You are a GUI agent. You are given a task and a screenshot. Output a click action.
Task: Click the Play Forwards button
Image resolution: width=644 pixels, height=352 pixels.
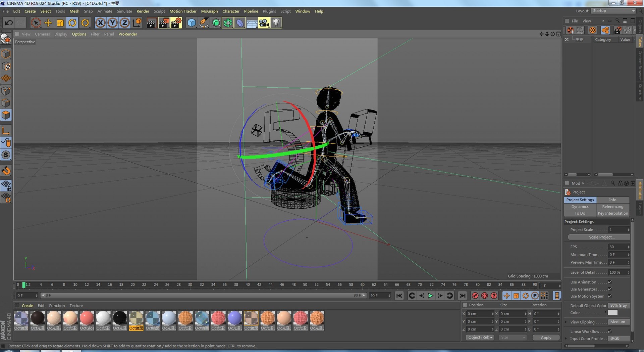(431, 296)
